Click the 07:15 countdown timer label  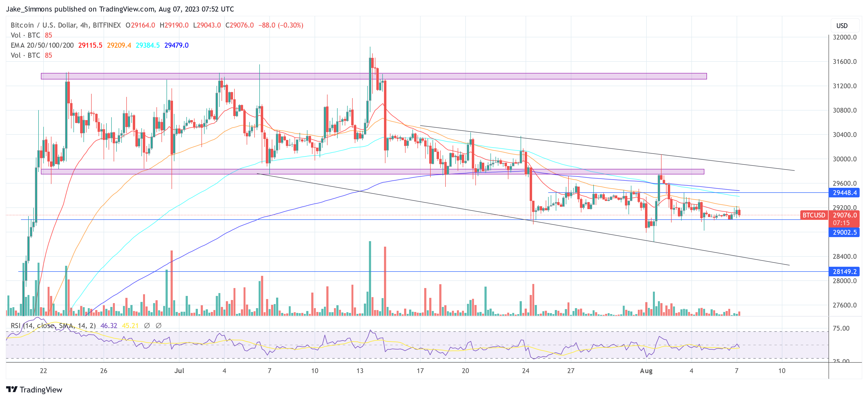(841, 223)
